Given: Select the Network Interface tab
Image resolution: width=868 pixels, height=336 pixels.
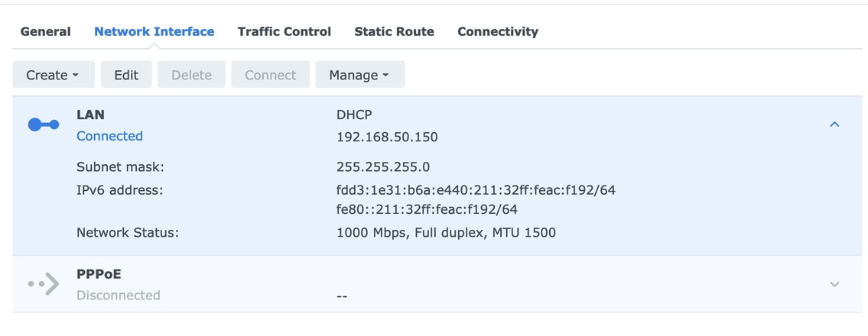Looking at the screenshot, I should pos(154,31).
